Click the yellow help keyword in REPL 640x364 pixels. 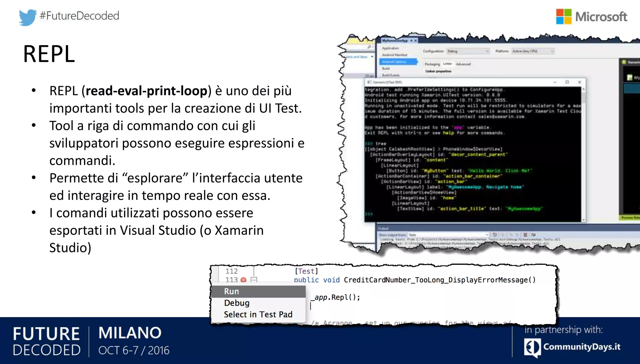pos(448,133)
